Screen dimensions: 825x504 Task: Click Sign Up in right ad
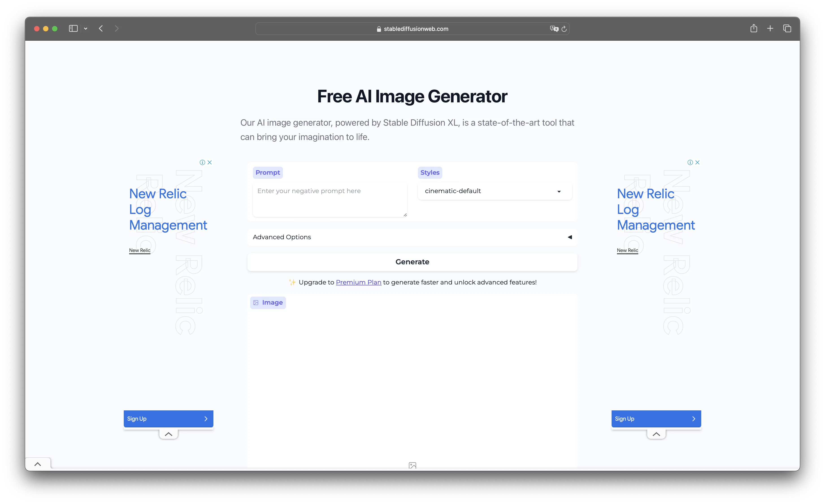pos(656,419)
